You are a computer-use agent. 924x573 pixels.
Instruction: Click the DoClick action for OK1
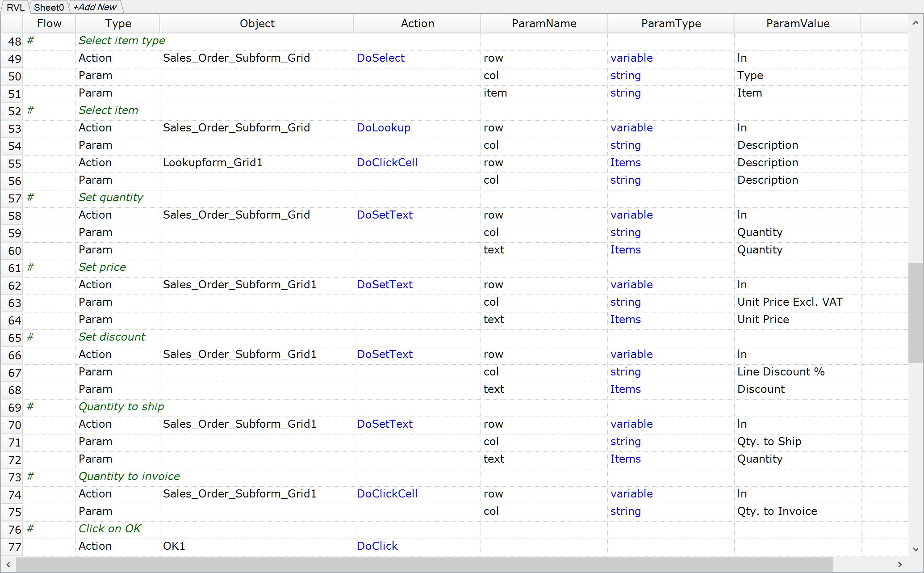coord(377,546)
